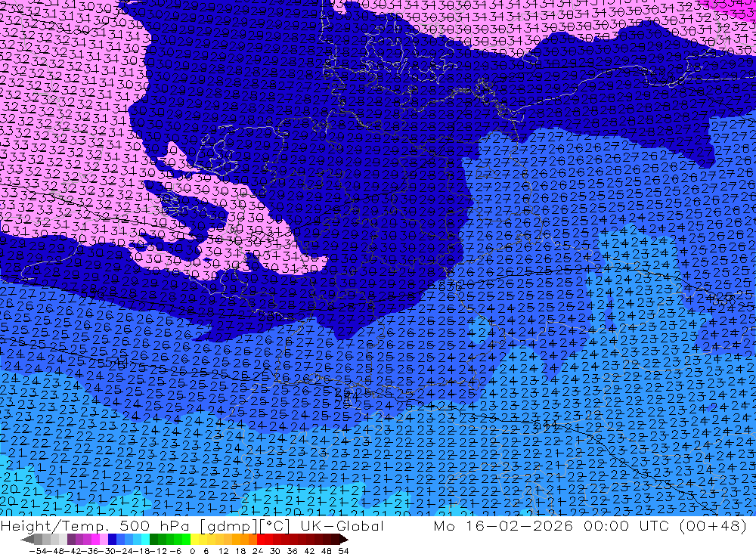Click the dark maroon right arrow end of legend
The width and height of the screenshot is (756, 554).
pyautogui.click(x=344, y=540)
